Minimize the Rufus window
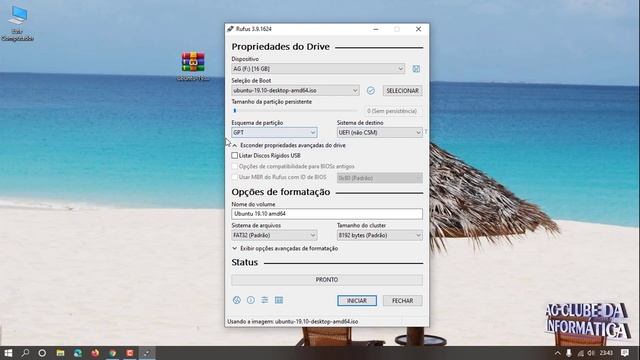The height and width of the screenshot is (360, 640). click(x=376, y=29)
